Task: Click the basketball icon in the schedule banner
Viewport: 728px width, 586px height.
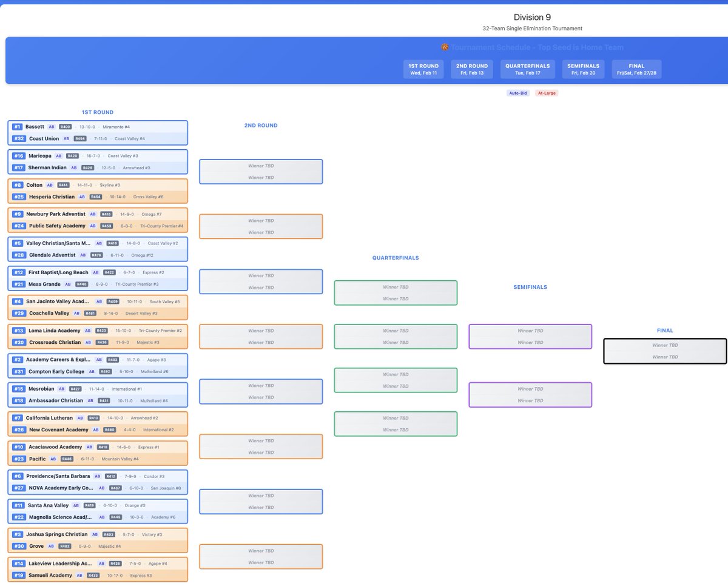Action: (x=445, y=47)
